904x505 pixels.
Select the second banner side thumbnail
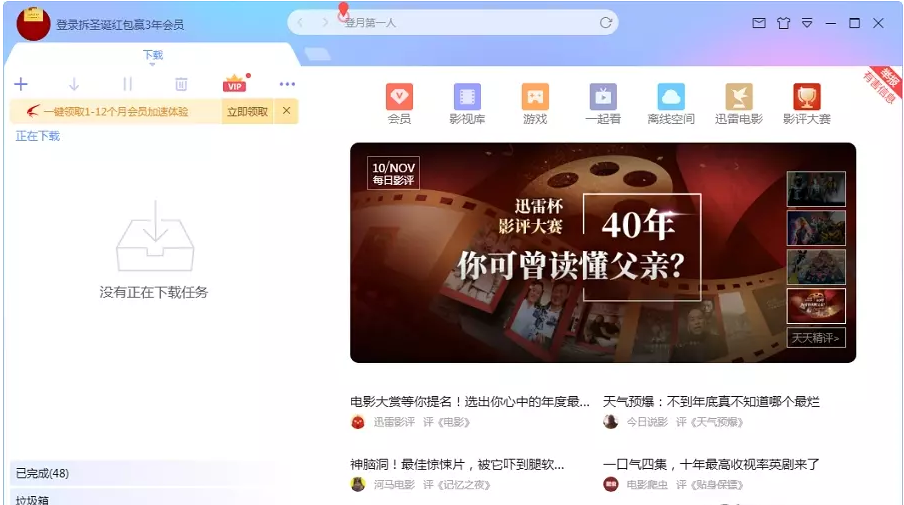816,228
